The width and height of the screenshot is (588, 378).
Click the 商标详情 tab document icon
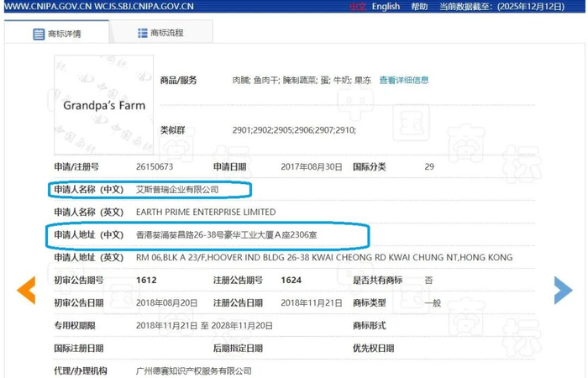pyautogui.click(x=39, y=34)
